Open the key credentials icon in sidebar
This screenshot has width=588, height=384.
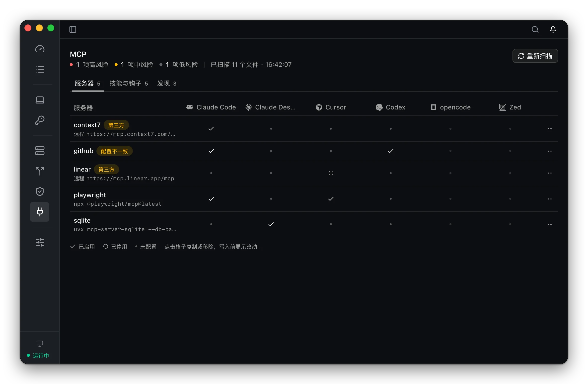click(40, 120)
